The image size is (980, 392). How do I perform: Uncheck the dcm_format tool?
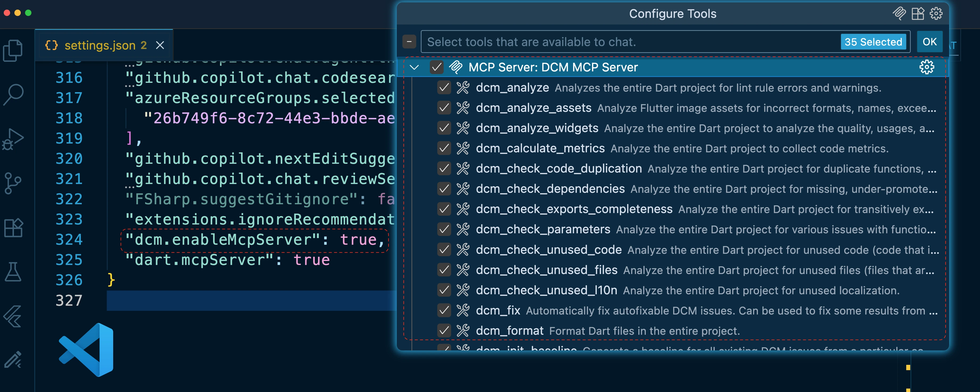coord(444,330)
